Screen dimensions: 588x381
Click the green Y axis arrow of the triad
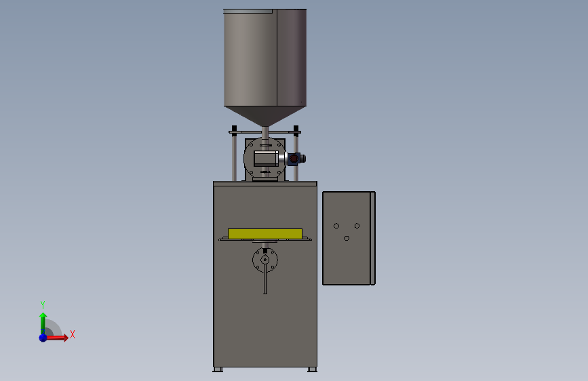[x=43, y=323]
